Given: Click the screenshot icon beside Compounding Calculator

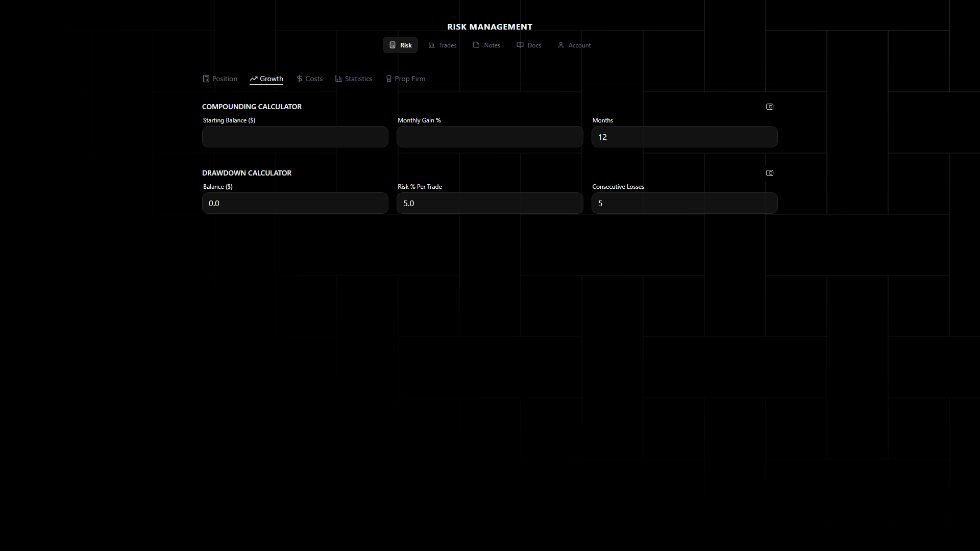Looking at the screenshot, I should pos(770,107).
